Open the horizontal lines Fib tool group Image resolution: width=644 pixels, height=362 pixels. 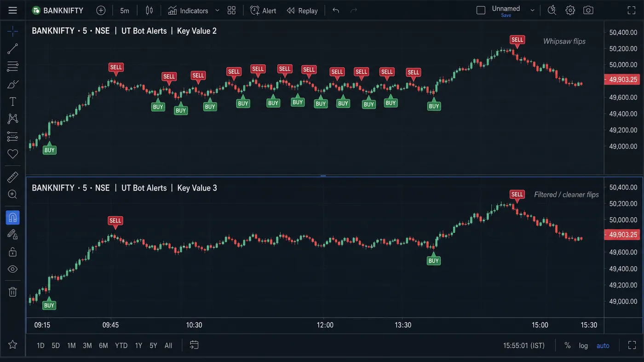(12, 66)
